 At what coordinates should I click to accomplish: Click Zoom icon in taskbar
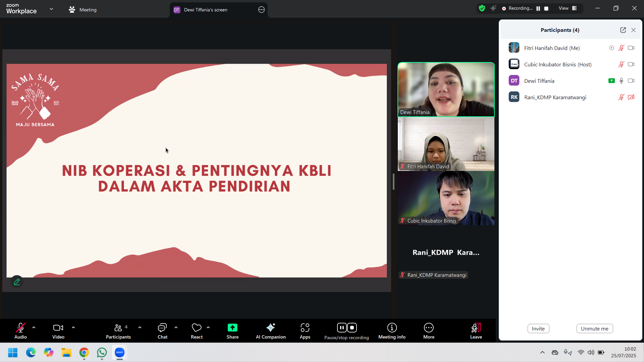(120, 353)
